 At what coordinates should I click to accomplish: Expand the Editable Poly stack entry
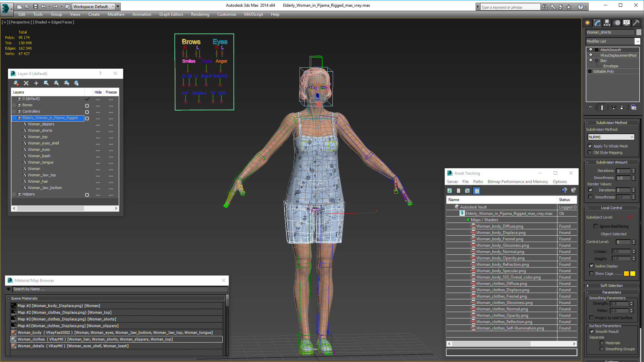590,71
